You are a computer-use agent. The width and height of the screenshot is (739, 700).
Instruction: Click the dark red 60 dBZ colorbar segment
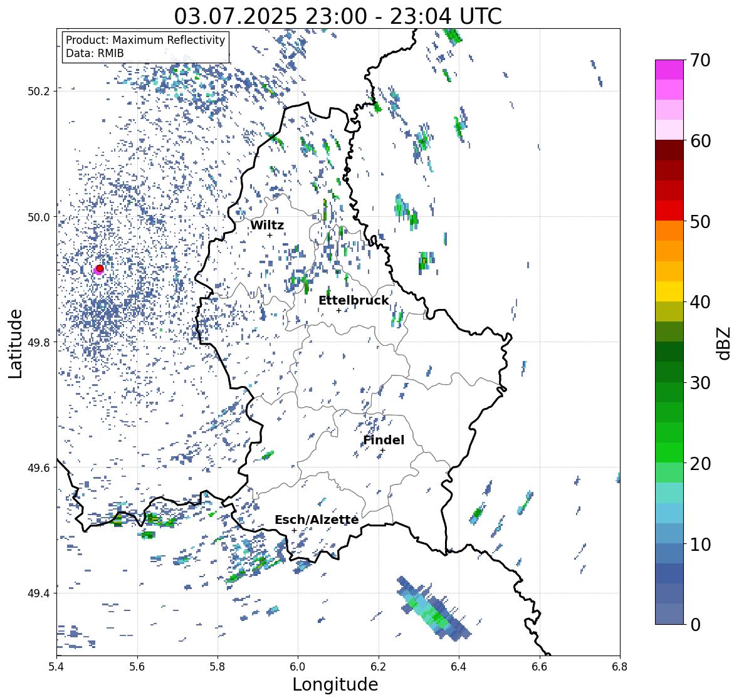click(x=669, y=150)
